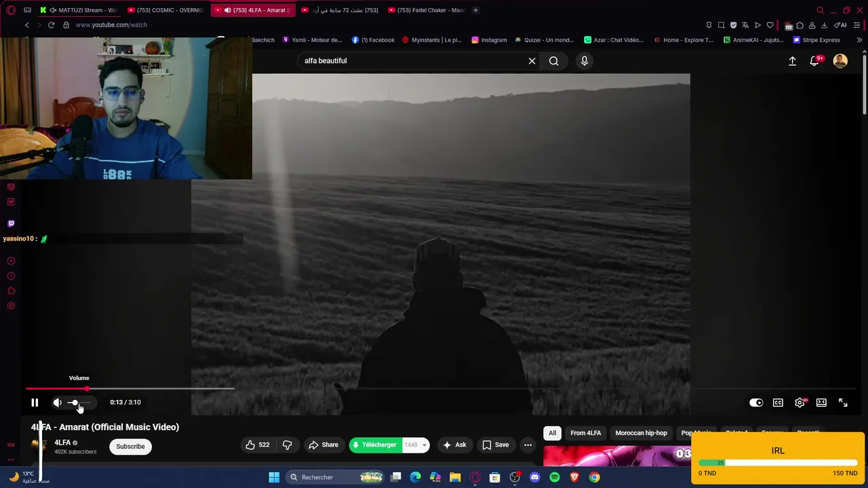
Task: Open the Facebook bookmark
Action: [373, 40]
